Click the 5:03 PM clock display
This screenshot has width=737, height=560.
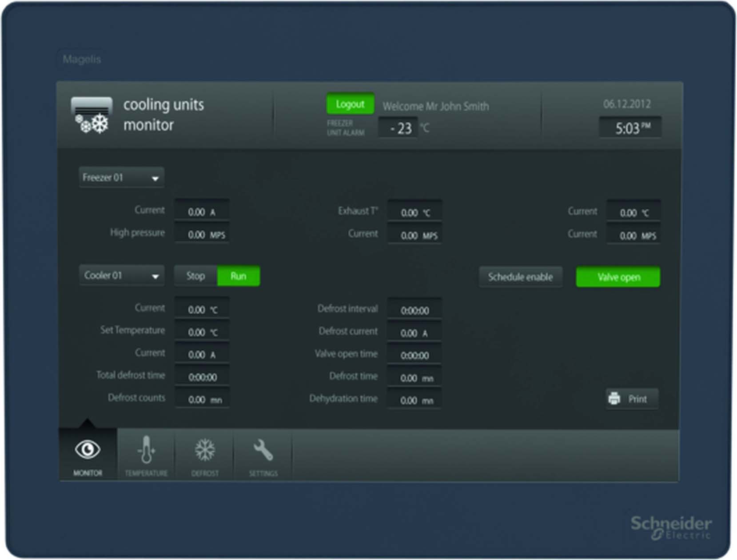(x=630, y=128)
